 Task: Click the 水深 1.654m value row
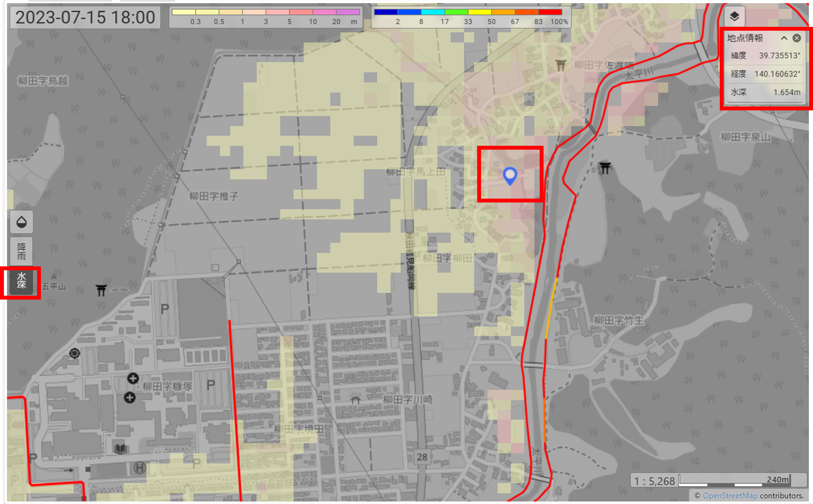coord(765,92)
